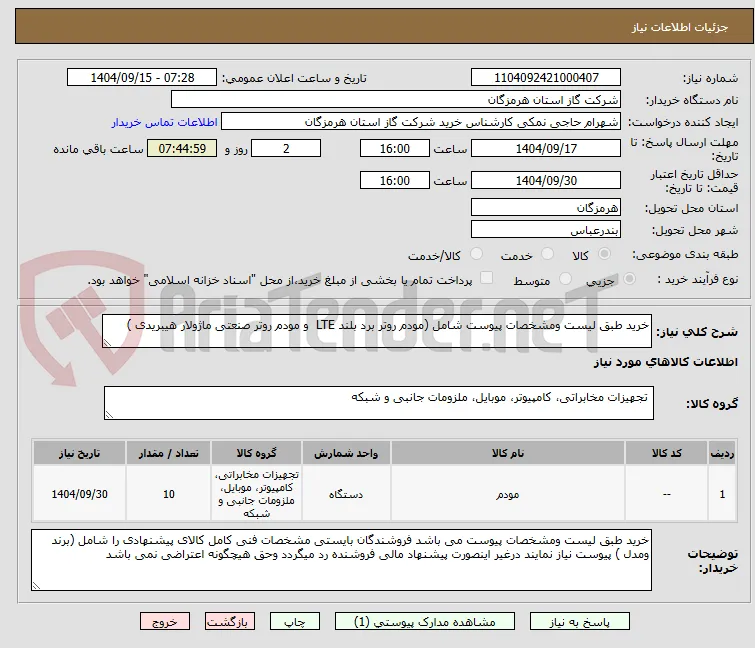Click the price validity time 16:00 field
Screen dimensions: 755x648
coord(395,181)
